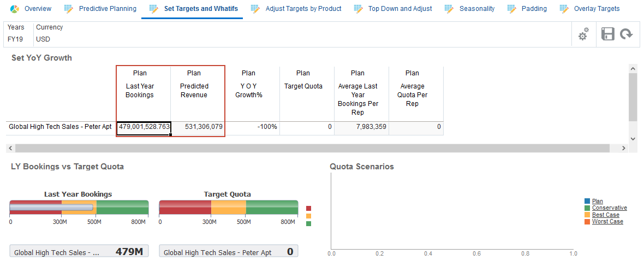Click the Actions gear icon
Image resolution: width=644 pixels, height=266 pixels.
(583, 34)
